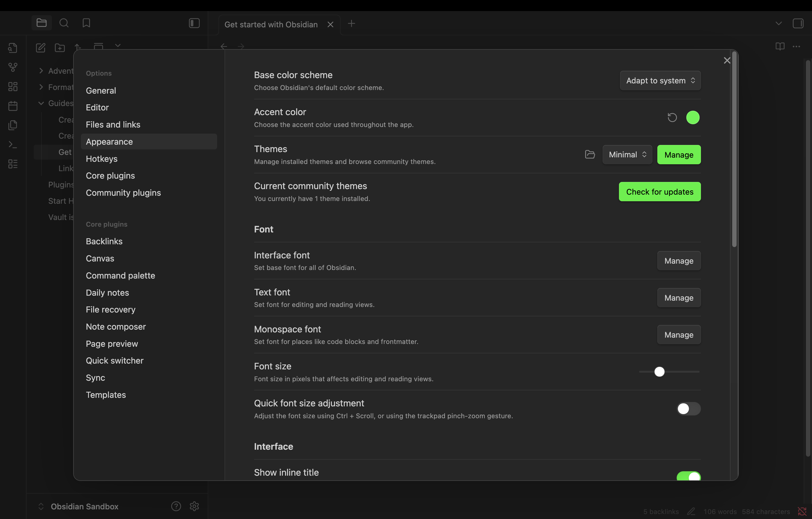Open today's daily note calendar icon
Viewport: 812px width, 519px height.
pyautogui.click(x=13, y=106)
